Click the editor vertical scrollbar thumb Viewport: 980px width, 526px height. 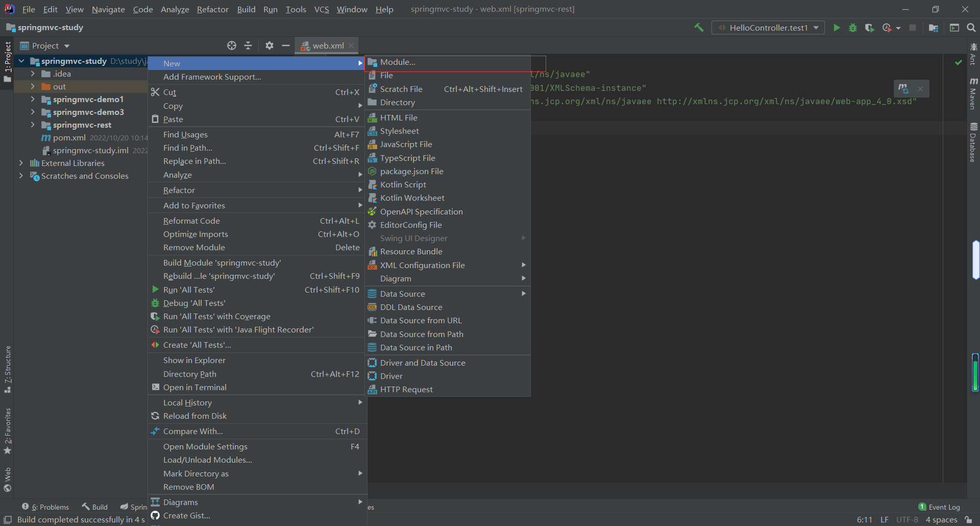[x=975, y=260]
